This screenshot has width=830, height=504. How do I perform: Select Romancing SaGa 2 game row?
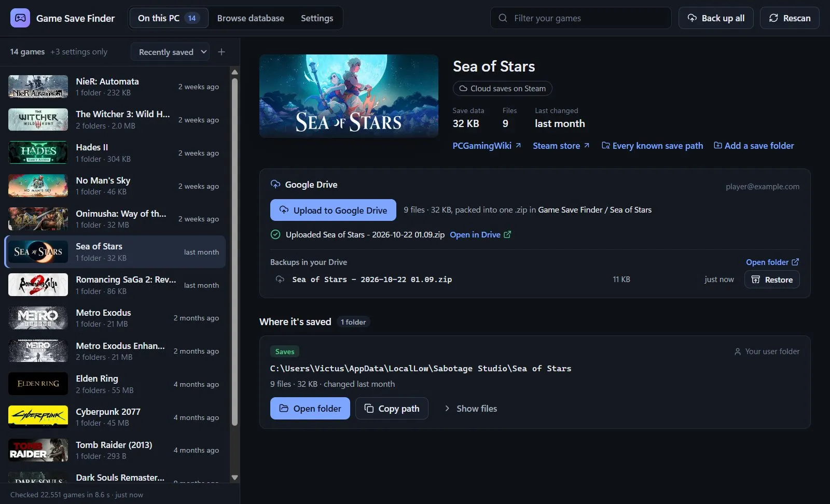click(x=115, y=285)
